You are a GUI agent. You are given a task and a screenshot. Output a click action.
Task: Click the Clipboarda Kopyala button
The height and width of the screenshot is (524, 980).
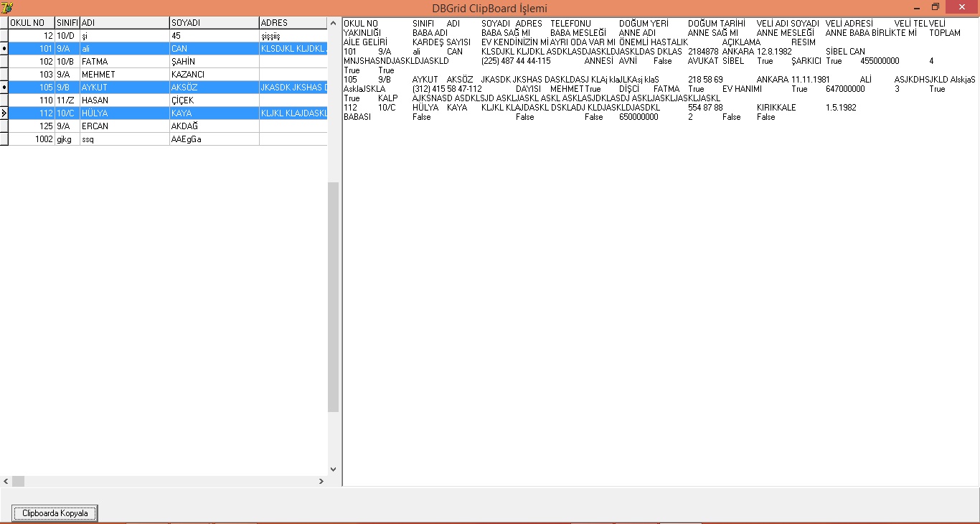55,513
